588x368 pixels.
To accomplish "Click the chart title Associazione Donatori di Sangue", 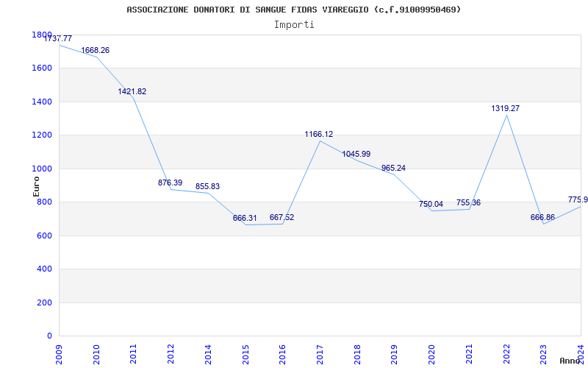I will pyautogui.click(x=293, y=10).
